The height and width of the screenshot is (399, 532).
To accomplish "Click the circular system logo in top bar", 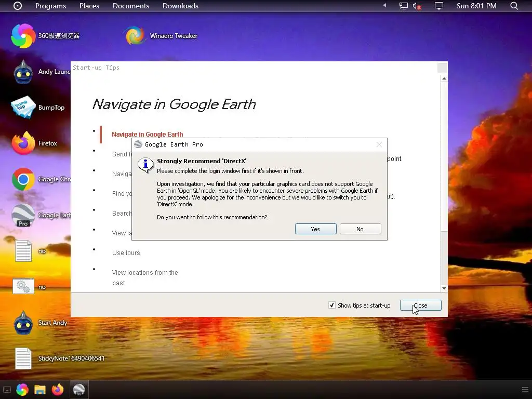I will tap(18, 6).
